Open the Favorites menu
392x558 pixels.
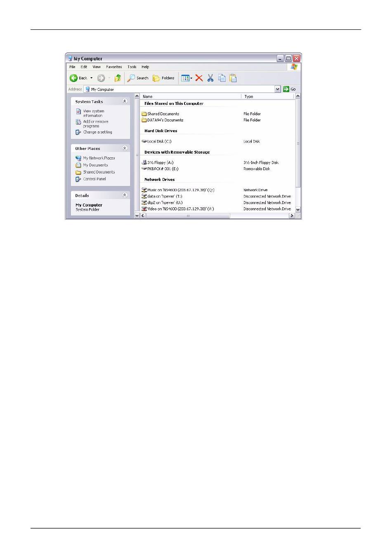(x=114, y=67)
